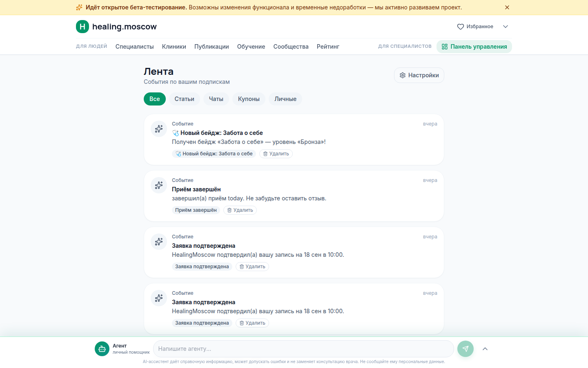This screenshot has width=588, height=368.
Task: Click the Лента page heading
Action: [159, 72]
